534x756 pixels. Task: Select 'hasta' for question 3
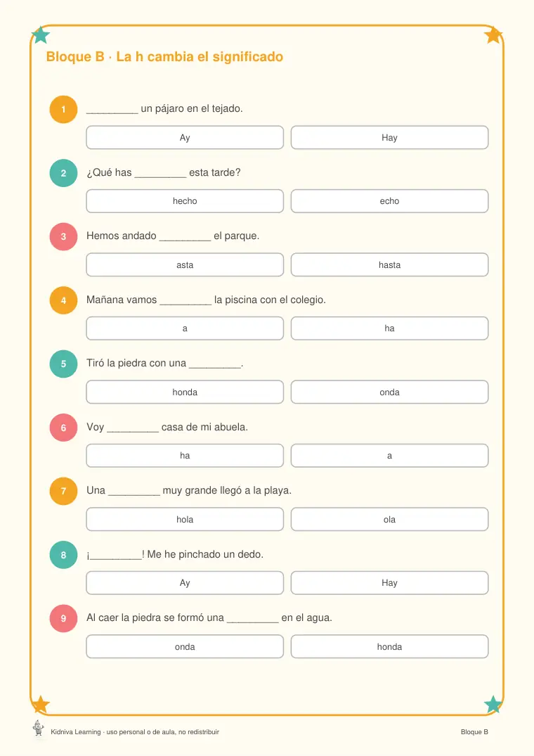point(389,264)
